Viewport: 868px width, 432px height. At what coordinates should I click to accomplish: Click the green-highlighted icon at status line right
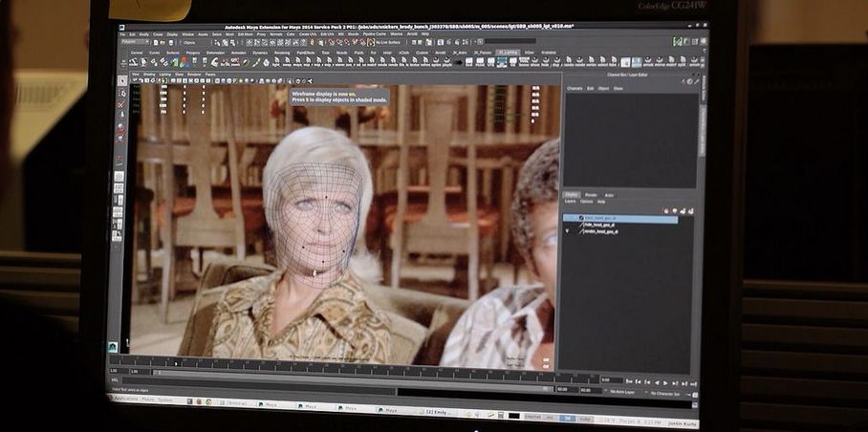coord(678,41)
